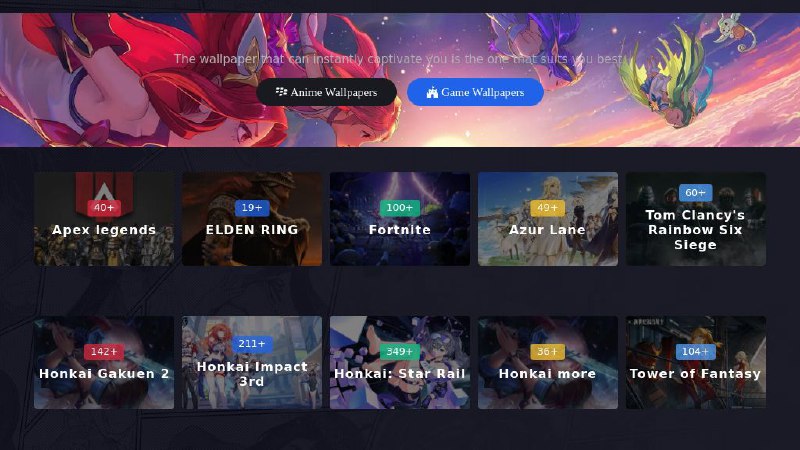
Task: Click the castle icon on Game Wallpapers
Action: (x=432, y=92)
